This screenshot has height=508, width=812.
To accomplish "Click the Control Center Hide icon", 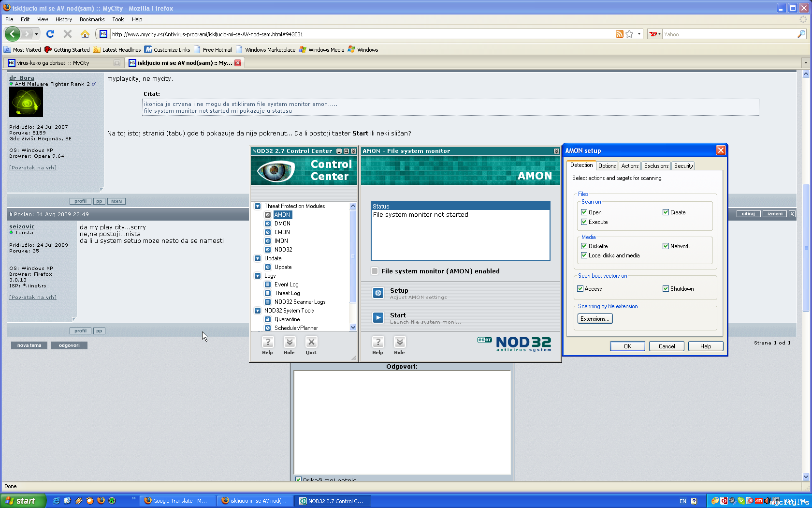I will click(x=290, y=343).
